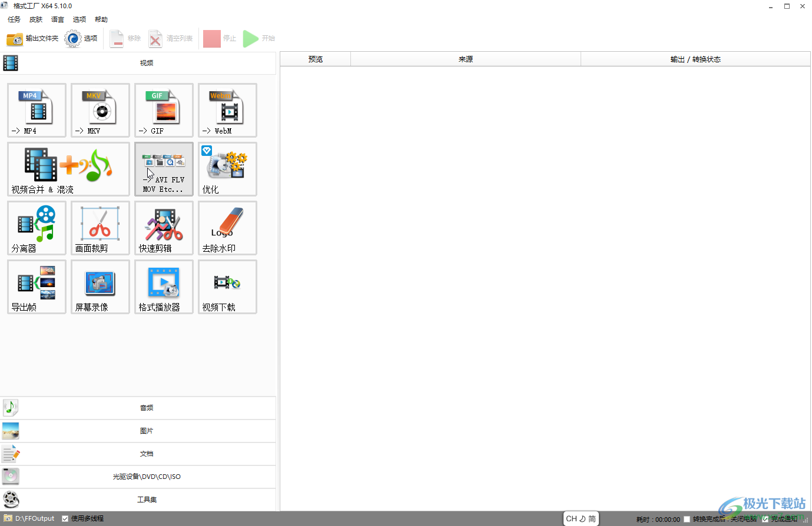Image resolution: width=812 pixels, height=526 pixels.
Task: Open the options (选项) toolbar button
Action: tap(81, 39)
